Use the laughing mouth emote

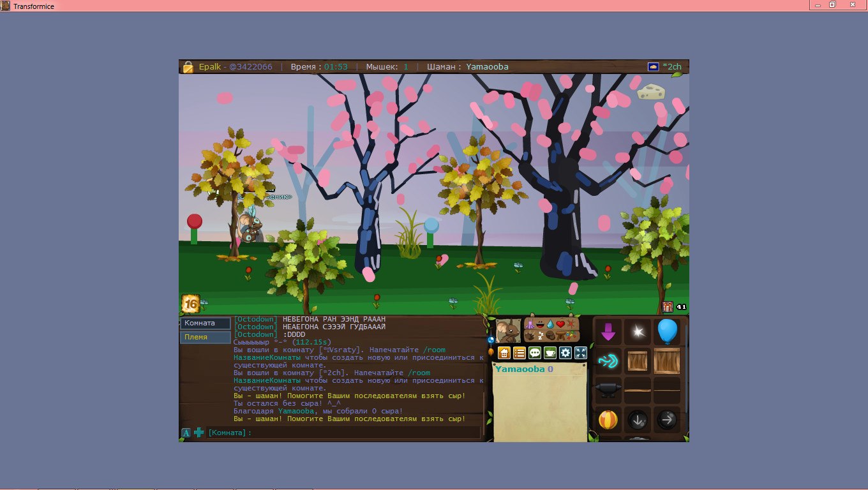click(x=540, y=324)
